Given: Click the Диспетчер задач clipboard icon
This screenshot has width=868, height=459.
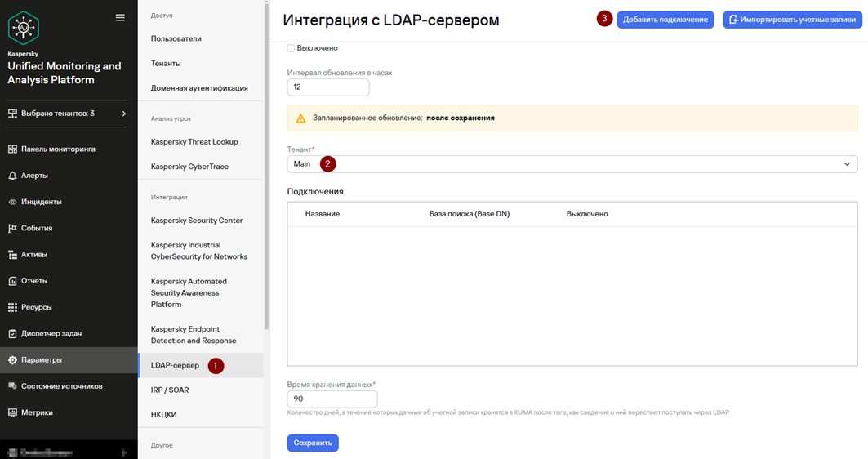Looking at the screenshot, I should click(12, 334).
